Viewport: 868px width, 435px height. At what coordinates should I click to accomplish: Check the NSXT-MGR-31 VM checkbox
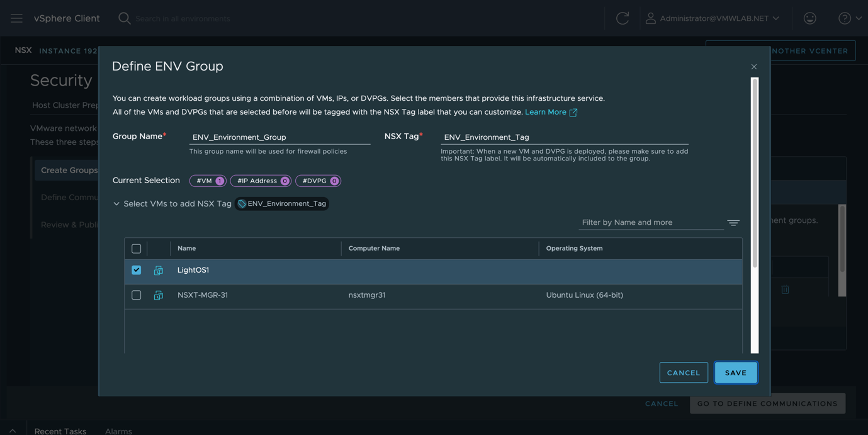(x=137, y=295)
